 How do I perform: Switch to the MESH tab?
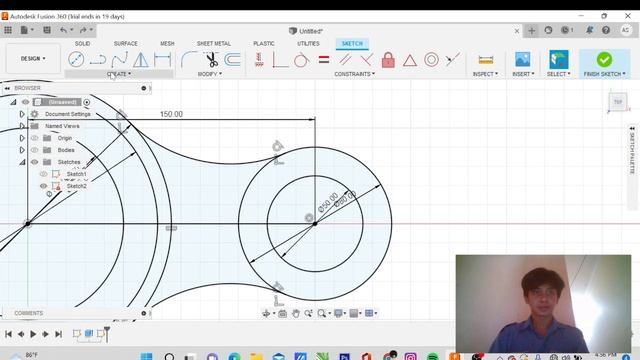point(167,43)
